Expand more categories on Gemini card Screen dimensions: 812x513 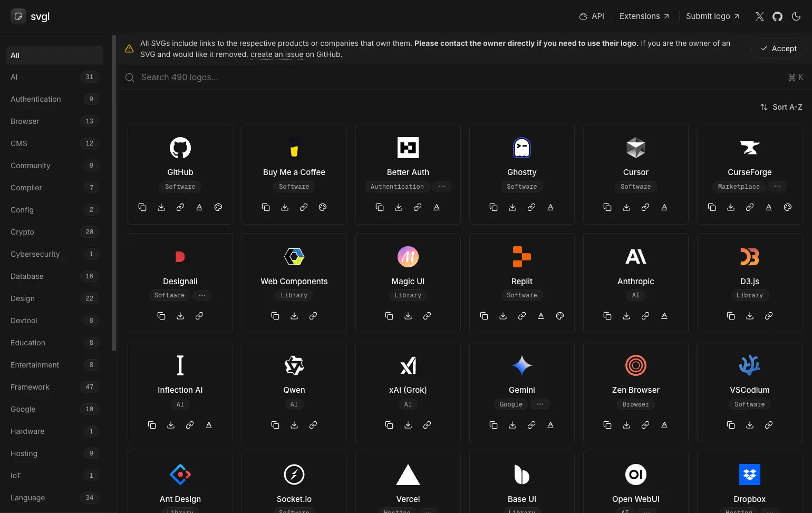pos(540,404)
